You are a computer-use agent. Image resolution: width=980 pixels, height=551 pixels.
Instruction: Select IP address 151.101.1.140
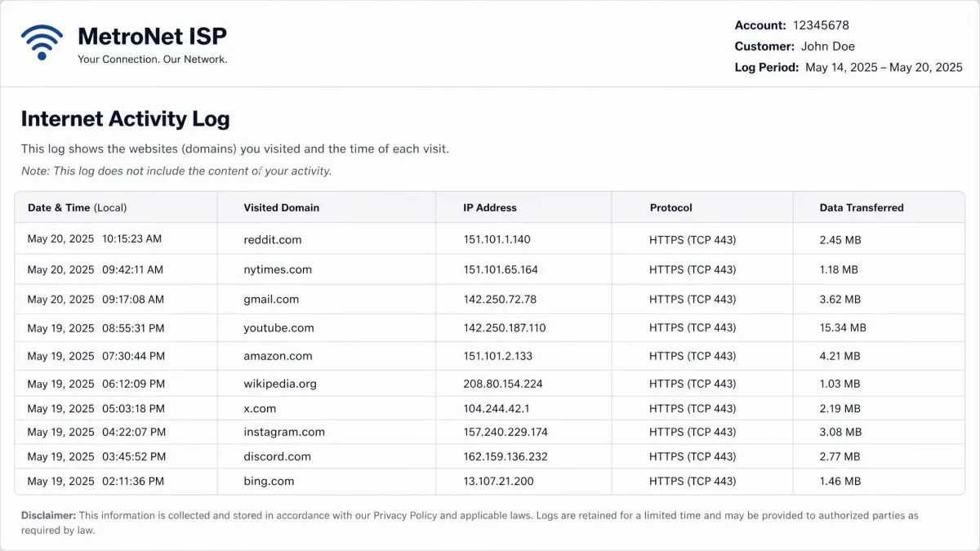point(497,240)
